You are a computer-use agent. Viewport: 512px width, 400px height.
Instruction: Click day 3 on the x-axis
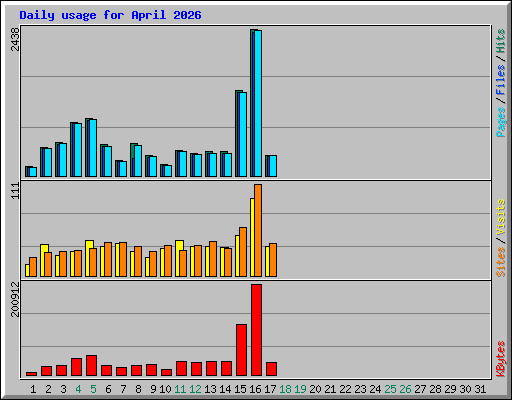pyautogui.click(x=63, y=389)
